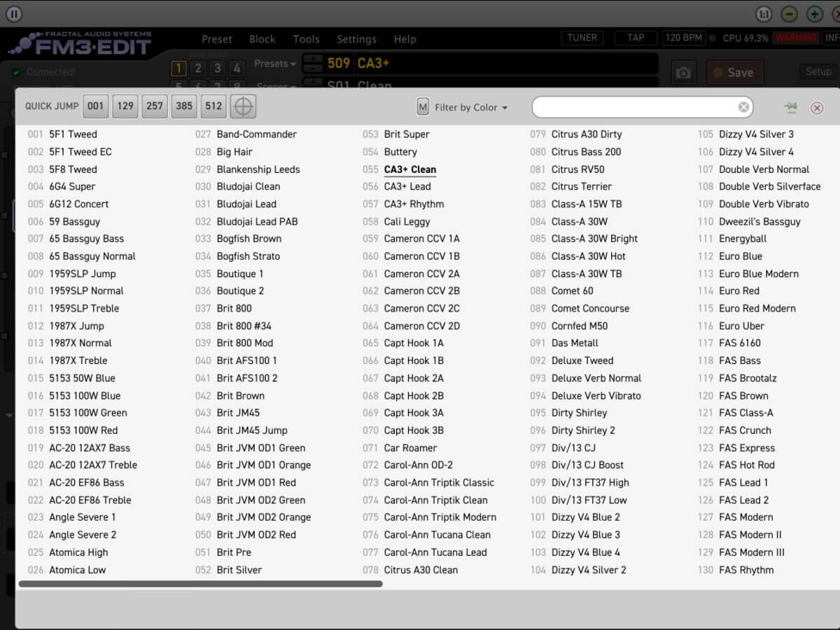Open the Help menu
The width and height of the screenshot is (840, 630).
tap(405, 39)
